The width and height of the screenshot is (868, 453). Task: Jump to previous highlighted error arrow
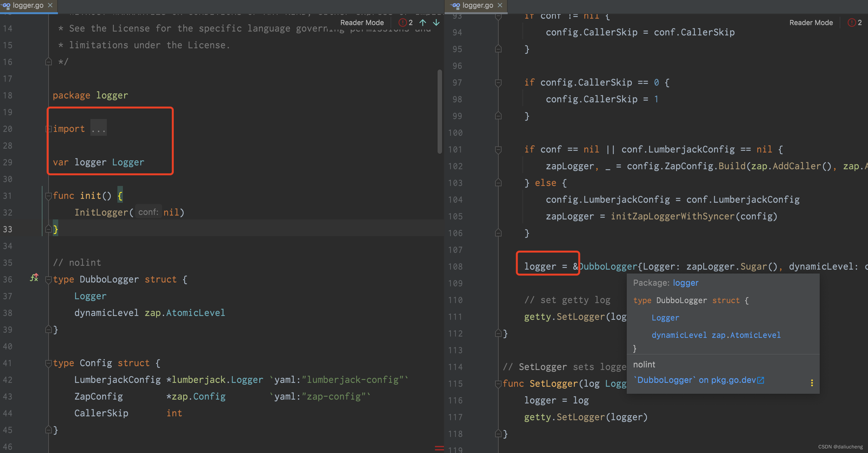click(x=423, y=23)
